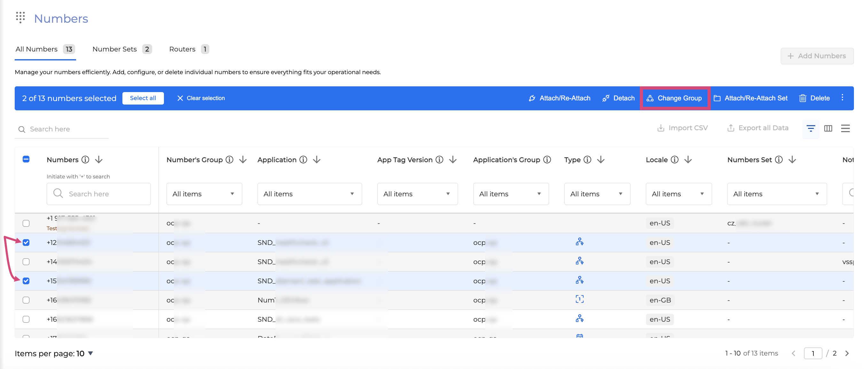
Task: Click the Numbers column info icon
Action: point(86,160)
